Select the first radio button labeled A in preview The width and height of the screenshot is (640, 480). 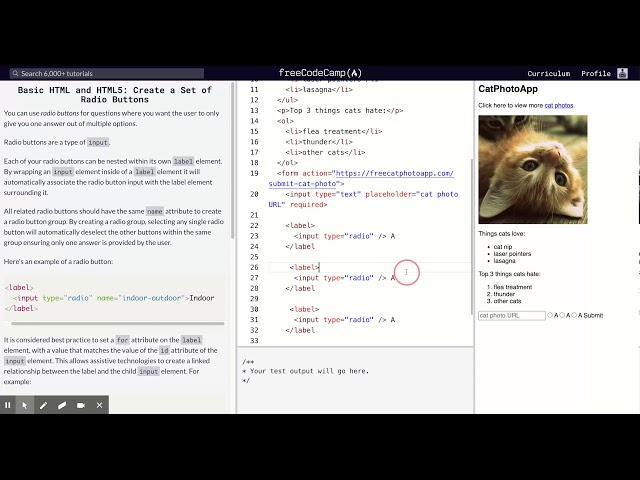click(x=550, y=315)
